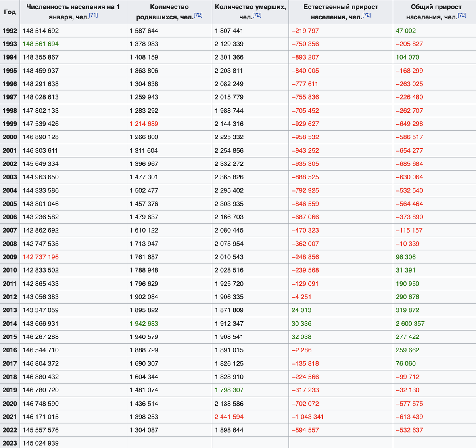
Task: Click the "Количество умерших" column header text
Action: coord(250,7)
